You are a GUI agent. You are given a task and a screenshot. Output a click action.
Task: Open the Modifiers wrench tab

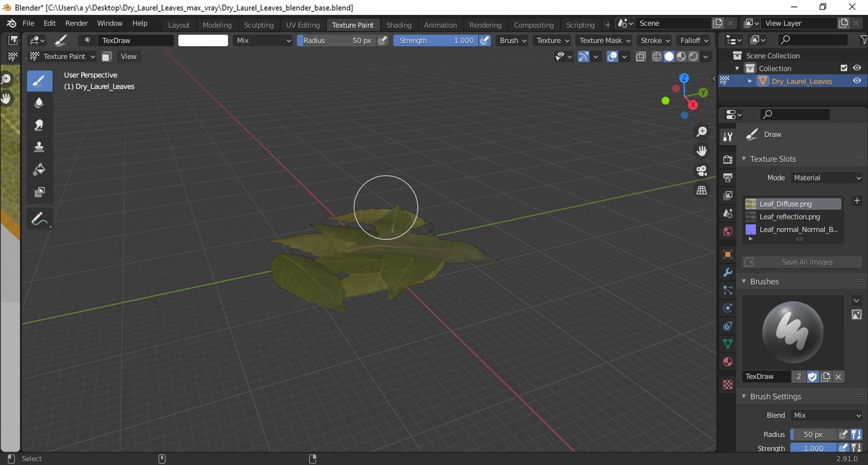pos(727,272)
